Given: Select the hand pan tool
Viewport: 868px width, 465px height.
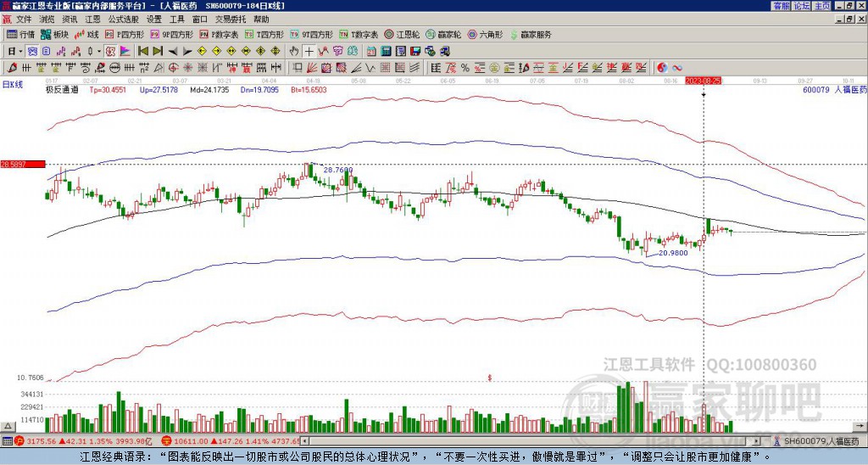Looking at the screenshot, I should [x=294, y=52].
